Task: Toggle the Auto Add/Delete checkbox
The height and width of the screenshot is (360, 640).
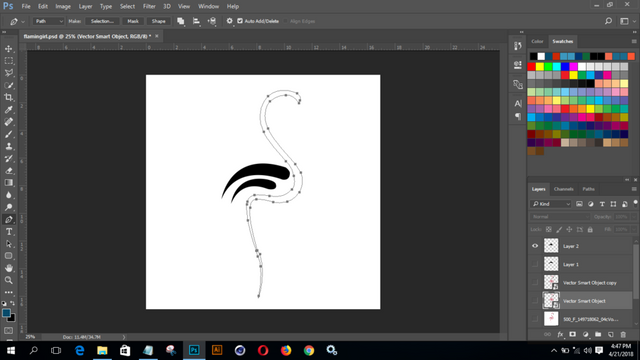Action: tap(240, 21)
